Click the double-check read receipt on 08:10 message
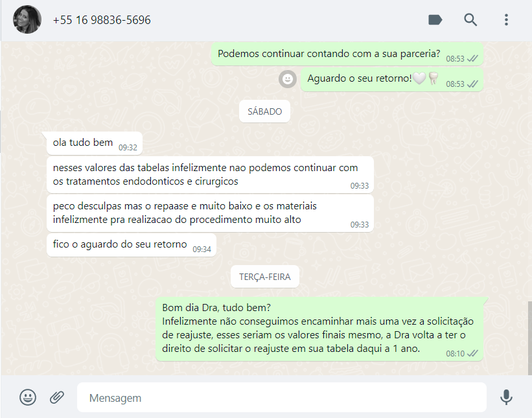Image resolution: width=532 pixels, height=418 pixels. tap(472, 354)
